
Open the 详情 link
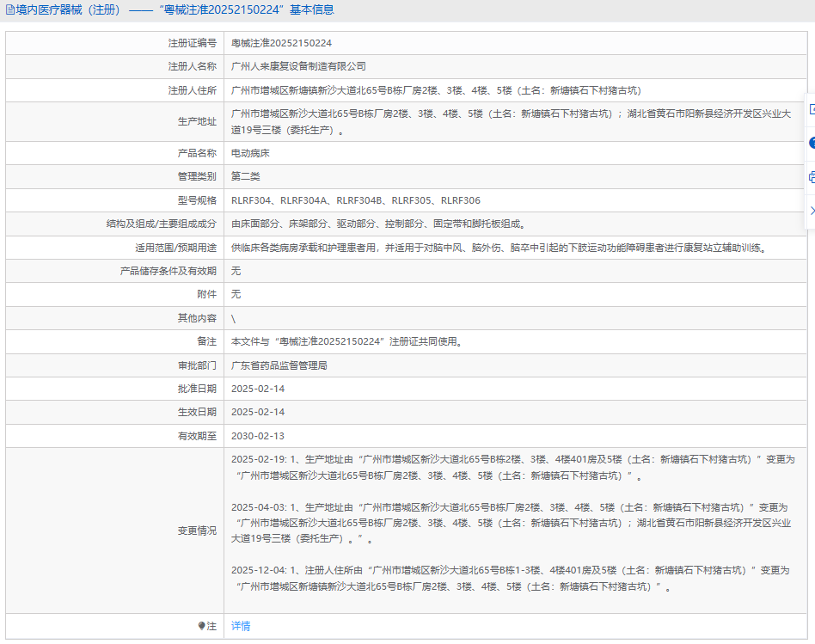pos(241,626)
